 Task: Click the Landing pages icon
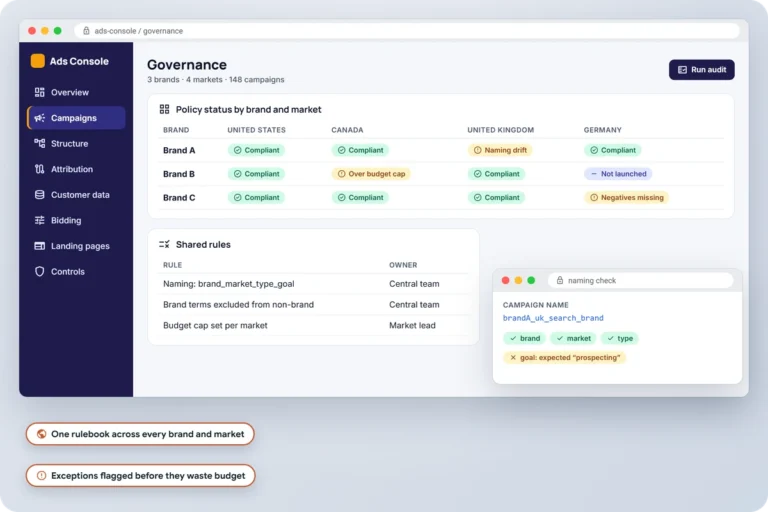tap(40, 245)
